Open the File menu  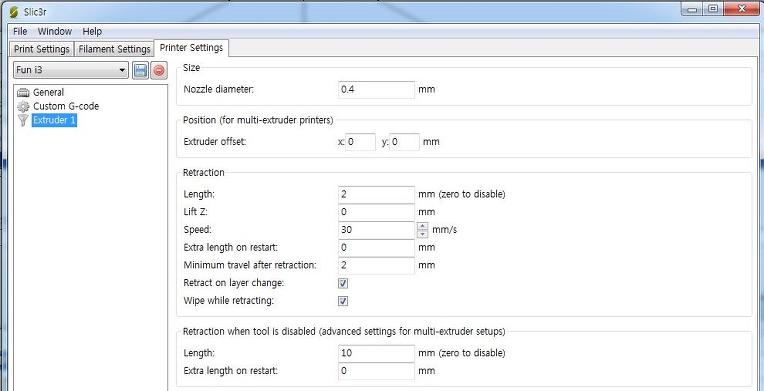click(x=20, y=31)
